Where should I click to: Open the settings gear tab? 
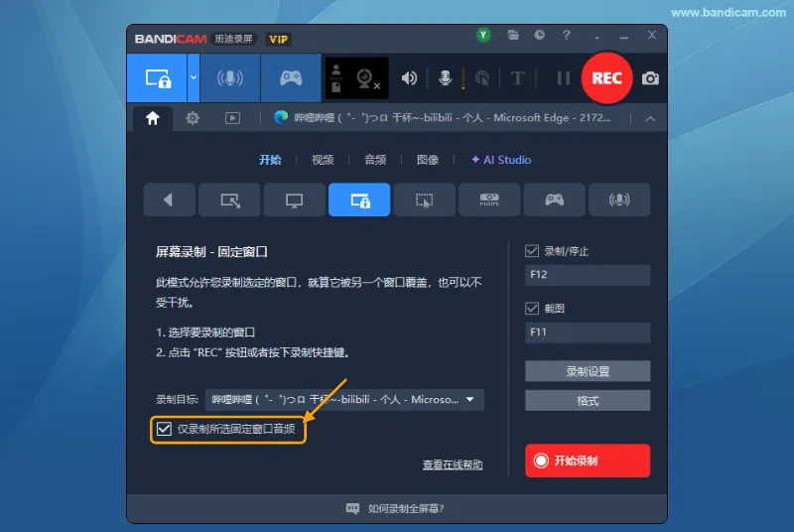[x=193, y=118]
